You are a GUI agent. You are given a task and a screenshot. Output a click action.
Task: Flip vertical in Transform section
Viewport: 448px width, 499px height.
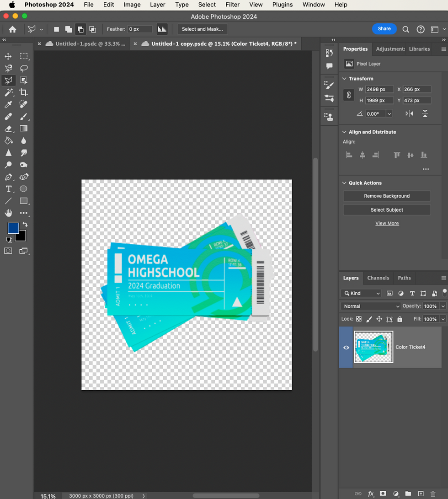tap(425, 113)
